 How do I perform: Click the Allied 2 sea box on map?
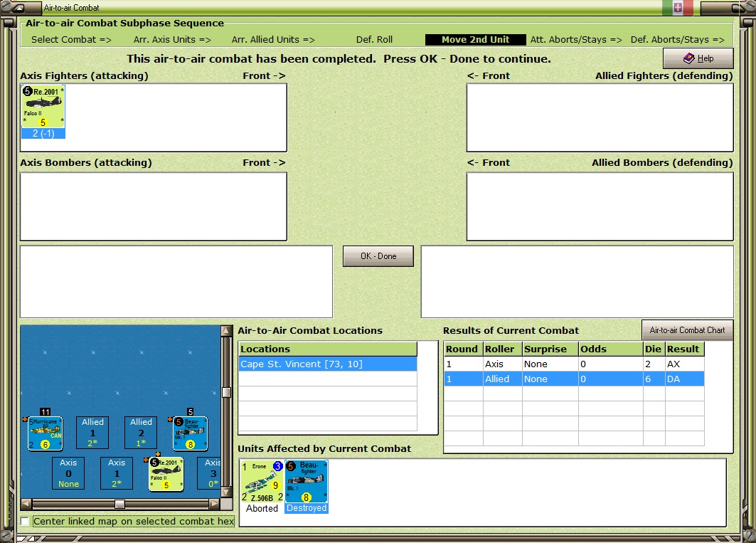pyautogui.click(x=141, y=433)
